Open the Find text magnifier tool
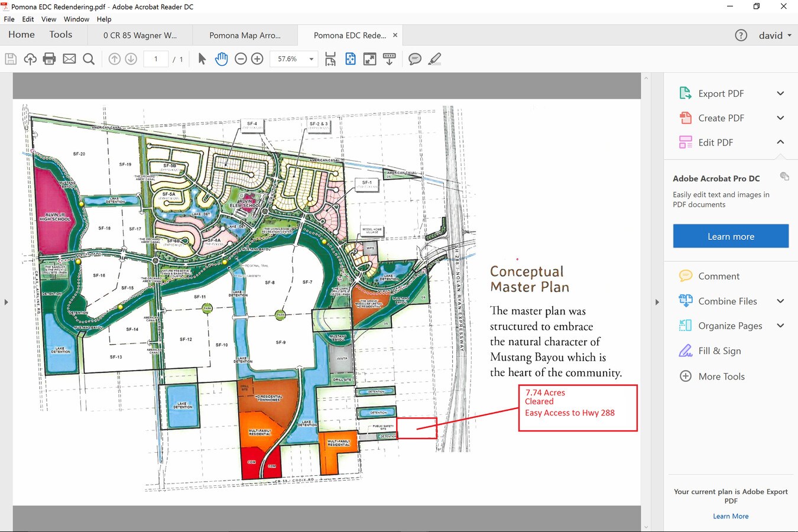The image size is (798, 532). point(89,59)
